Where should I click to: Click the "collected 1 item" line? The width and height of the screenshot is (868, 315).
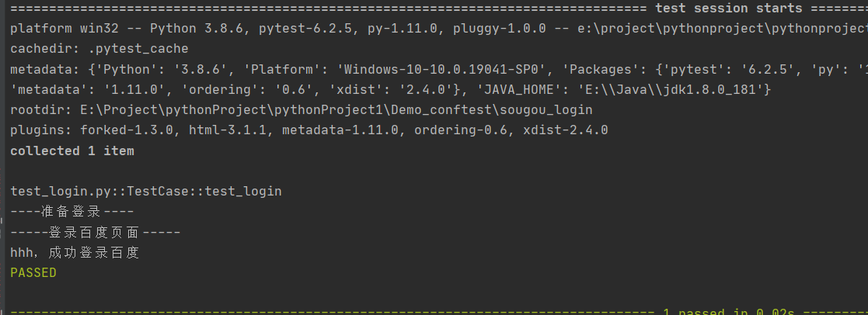[x=71, y=151]
